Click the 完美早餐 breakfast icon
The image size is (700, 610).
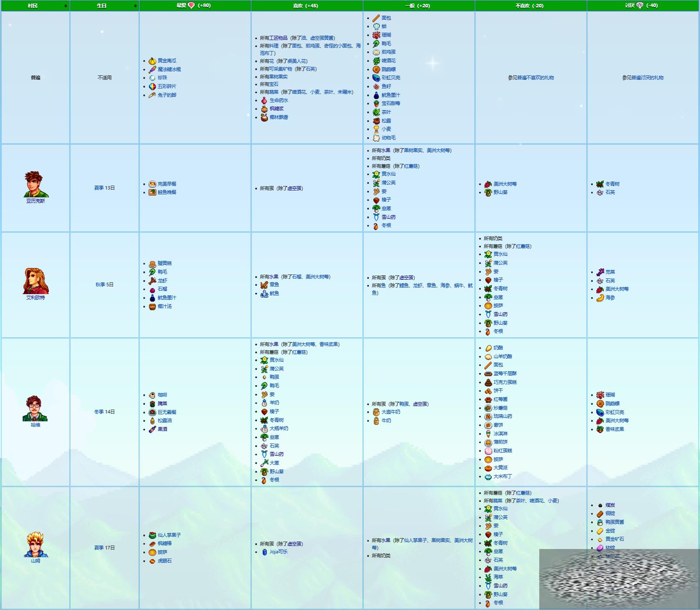152,184
